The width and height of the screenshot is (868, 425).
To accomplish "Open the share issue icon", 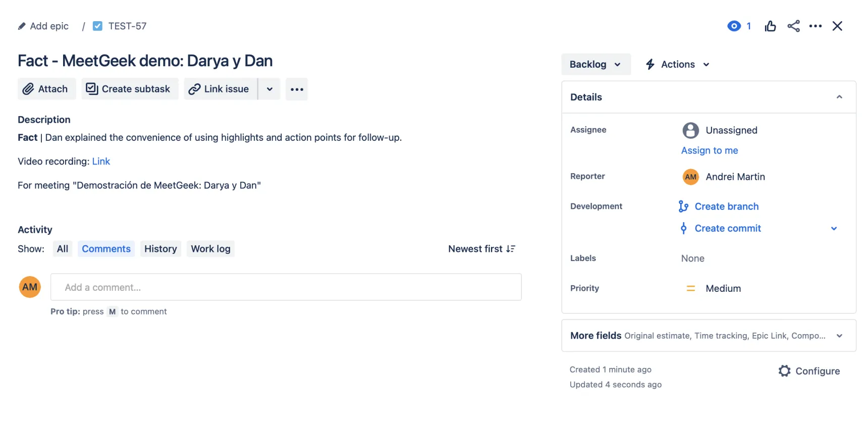I will click(x=793, y=26).
